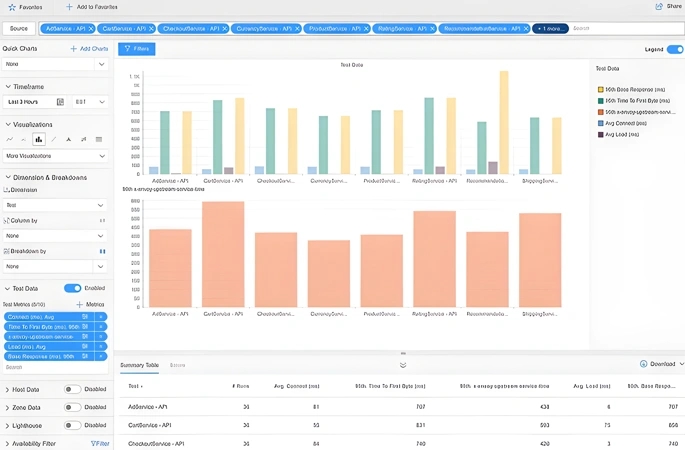Click Availability Filter's Filter link

(x=100, y=443)
